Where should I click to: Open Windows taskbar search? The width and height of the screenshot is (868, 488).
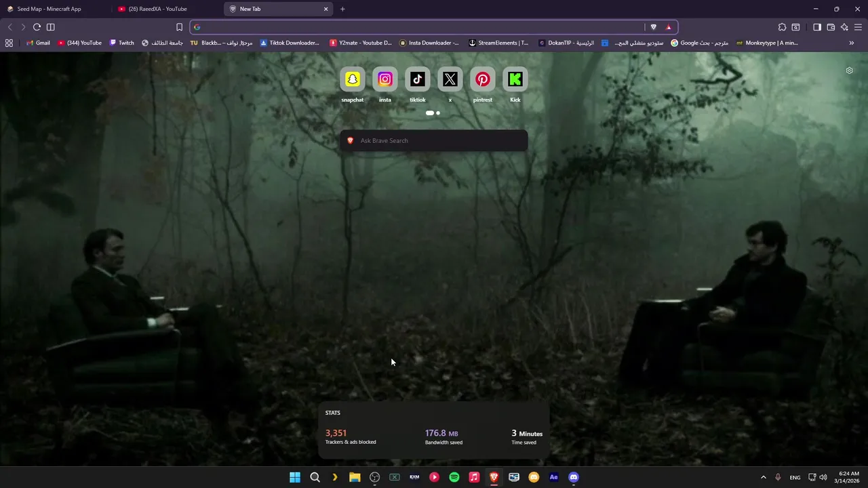coord(315,477)
